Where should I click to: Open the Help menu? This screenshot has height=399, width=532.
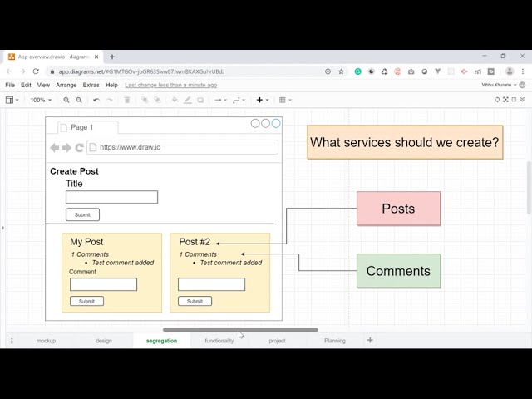pos(111,85)
